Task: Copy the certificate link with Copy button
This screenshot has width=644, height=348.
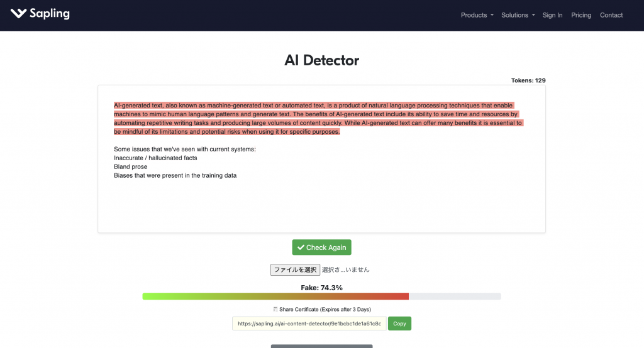Action: pos(399,324)
